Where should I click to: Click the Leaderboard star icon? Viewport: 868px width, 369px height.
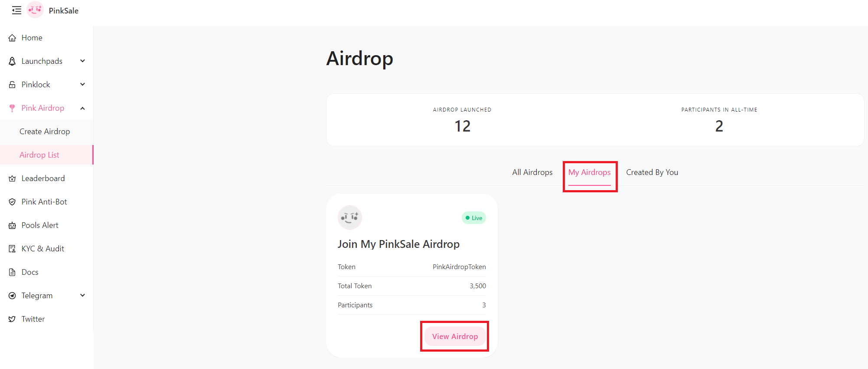click(12, 178)
